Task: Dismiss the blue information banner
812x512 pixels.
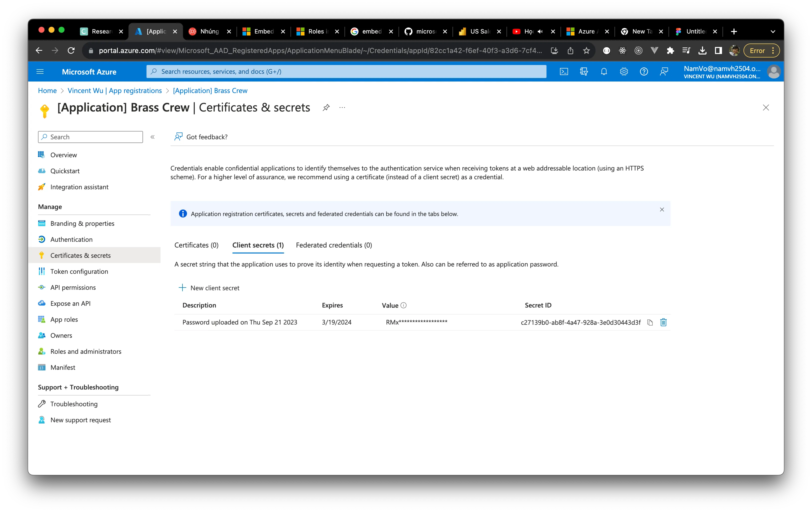Action: tap(661, 209)
